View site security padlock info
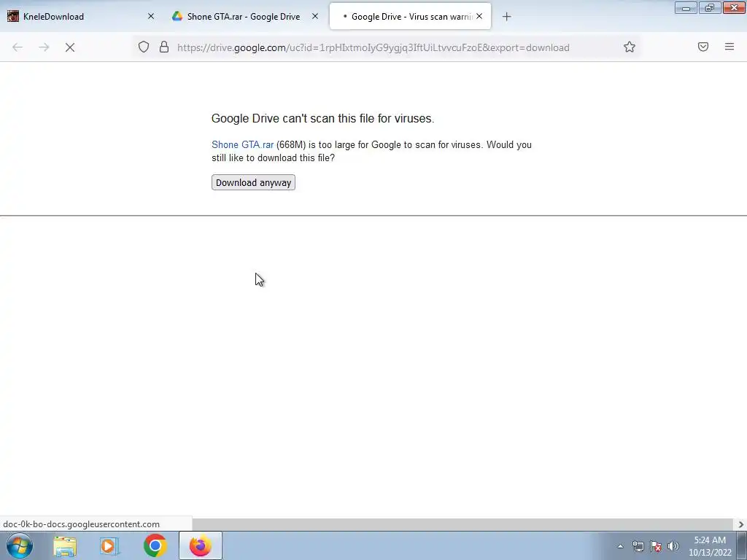 (x=164, y=47)
